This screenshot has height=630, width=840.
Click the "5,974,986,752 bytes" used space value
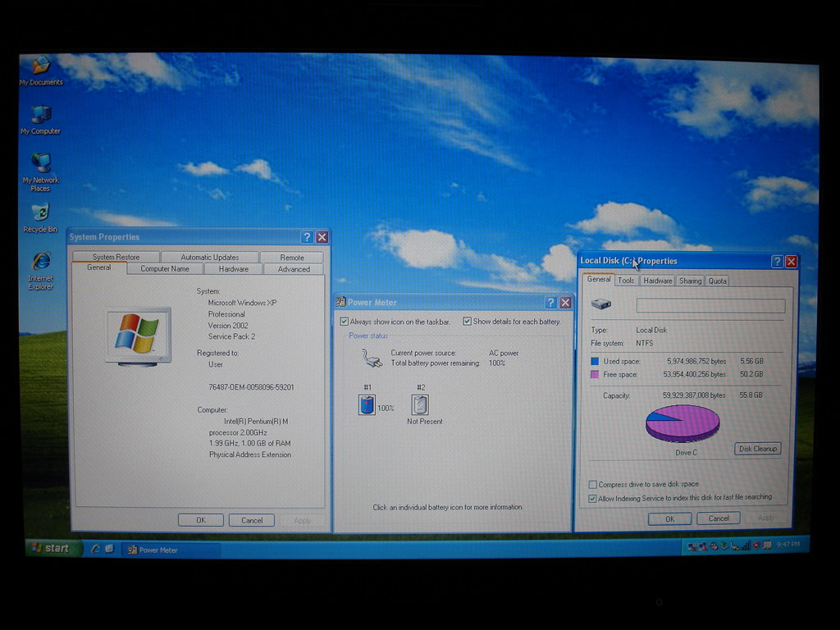(696, 362)
